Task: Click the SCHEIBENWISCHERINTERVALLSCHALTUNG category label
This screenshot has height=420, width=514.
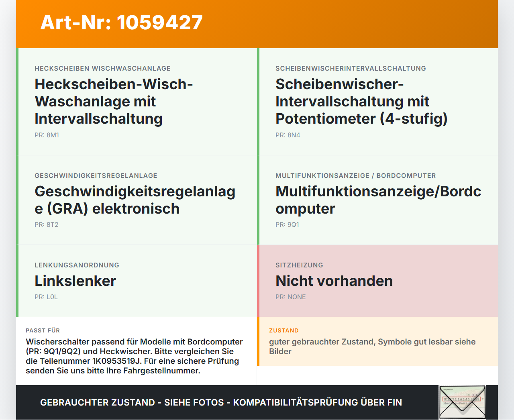Action: point(351,68)
